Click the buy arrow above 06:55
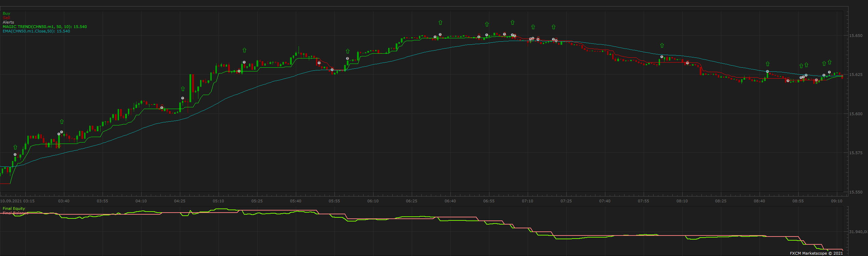Screen dimensions: 868x256 click(x=487, y=24)
